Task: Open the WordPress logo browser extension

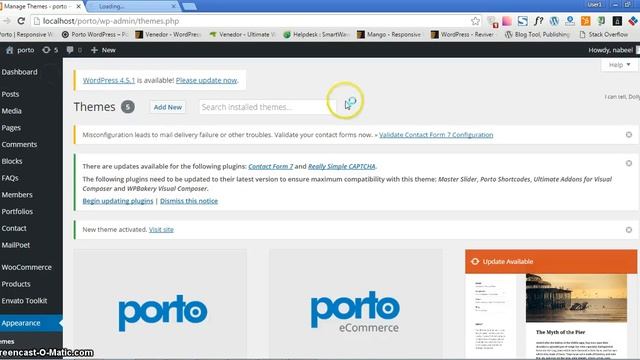Action: 554,21
